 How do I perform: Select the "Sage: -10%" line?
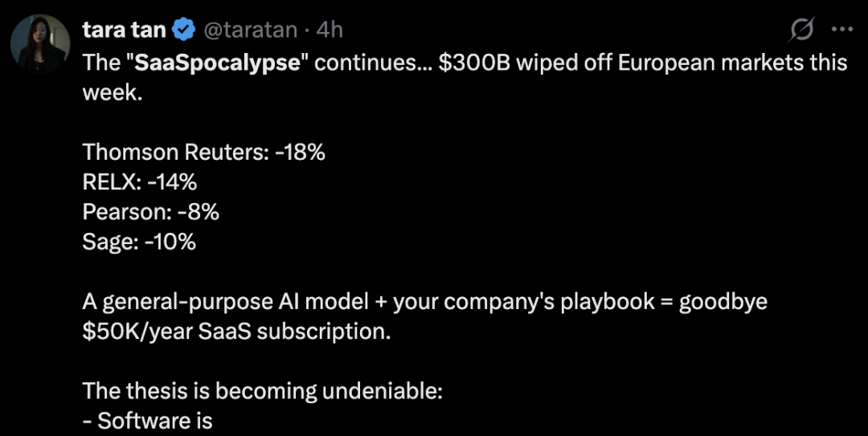(x=139, y=241)
